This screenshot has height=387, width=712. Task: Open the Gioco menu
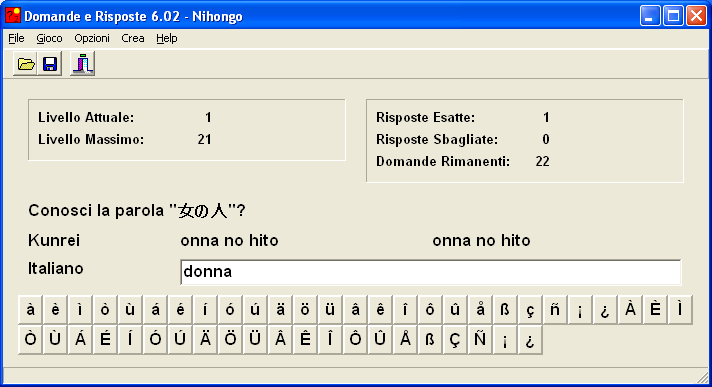49,38
